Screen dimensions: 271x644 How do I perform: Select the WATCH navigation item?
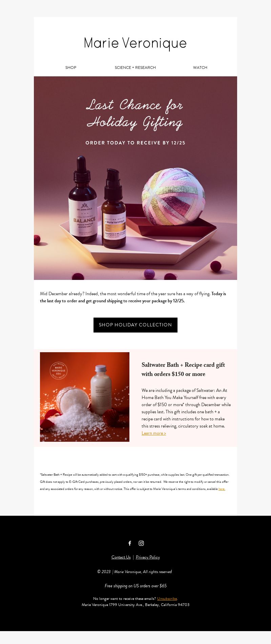click(200, 68)
